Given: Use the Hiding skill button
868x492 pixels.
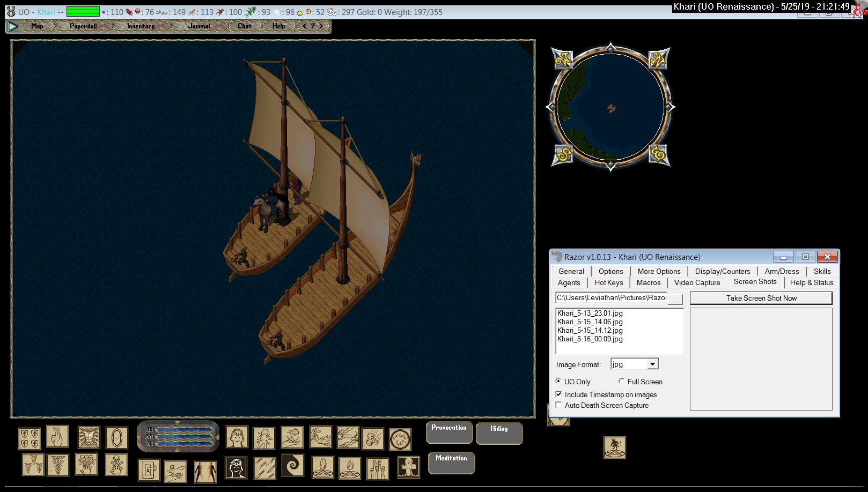Looking at the screenshot, I should coord(499,433).
